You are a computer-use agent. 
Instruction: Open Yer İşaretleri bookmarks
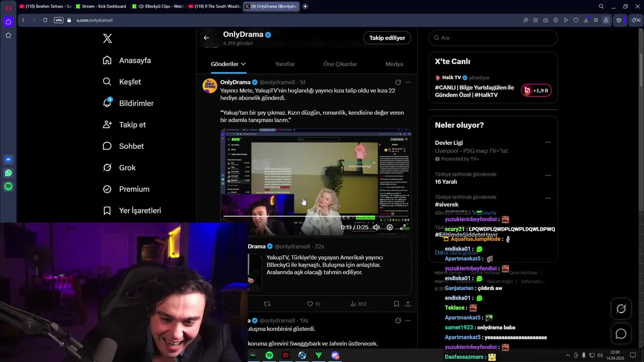[132, 211]
